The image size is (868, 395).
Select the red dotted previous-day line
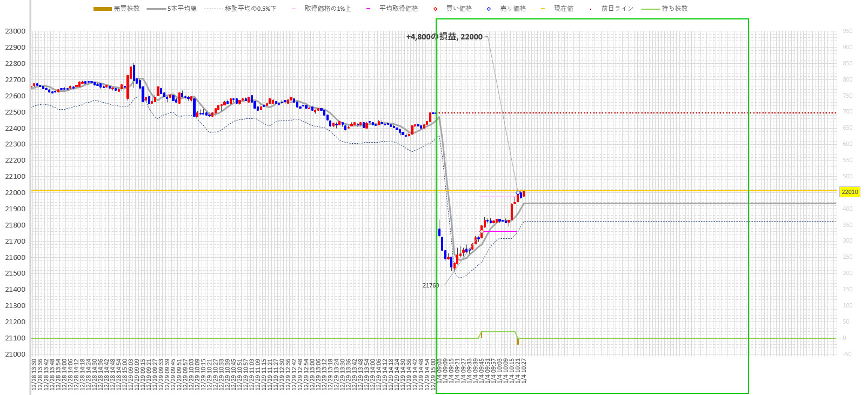pos(595,113)
